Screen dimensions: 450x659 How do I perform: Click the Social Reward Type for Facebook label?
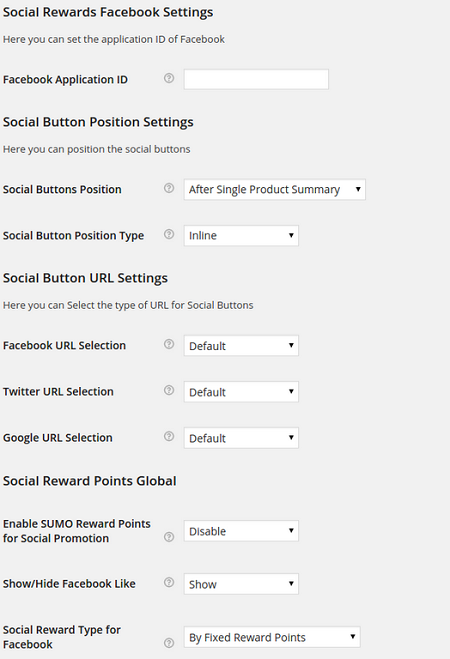(61, 637)
